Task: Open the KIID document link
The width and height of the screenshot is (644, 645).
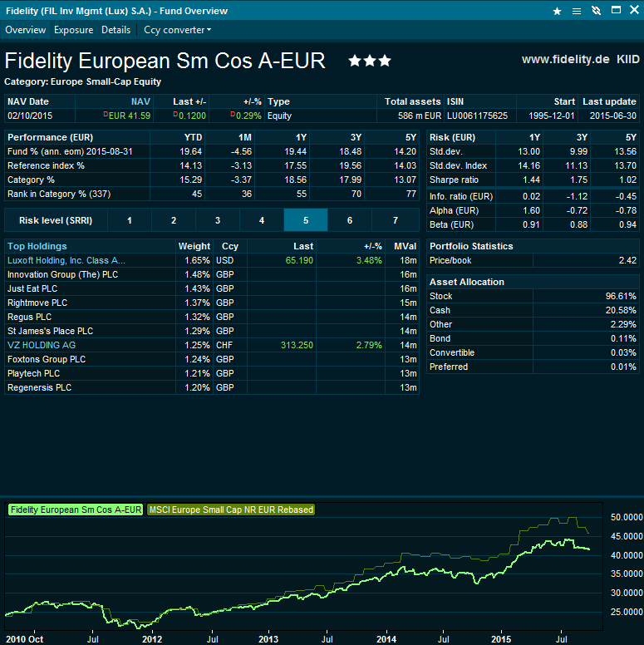Action: point(628,59)
